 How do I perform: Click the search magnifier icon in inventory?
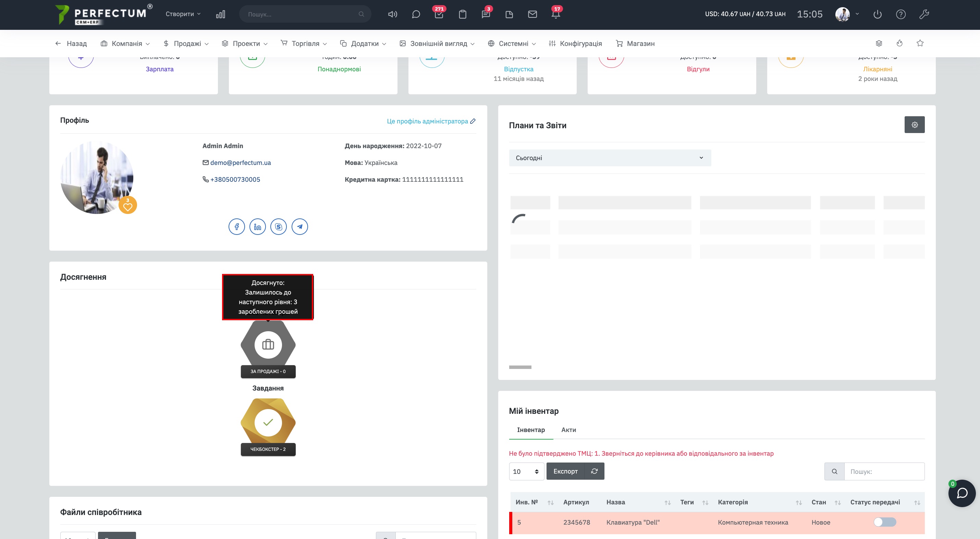(x=834, y=471)
